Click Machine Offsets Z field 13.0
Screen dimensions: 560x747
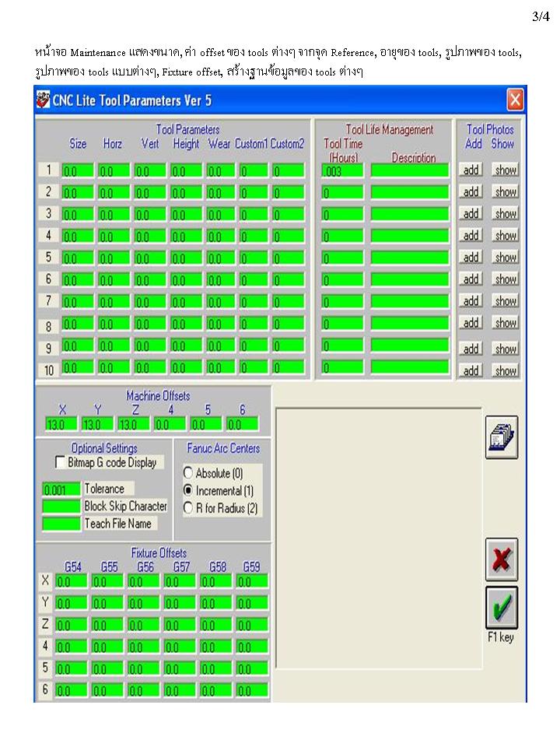[133, 424]
